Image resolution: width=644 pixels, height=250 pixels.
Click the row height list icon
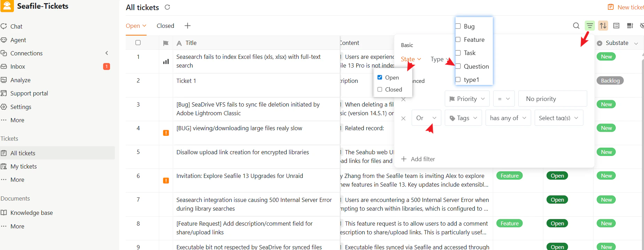(616, 26)
